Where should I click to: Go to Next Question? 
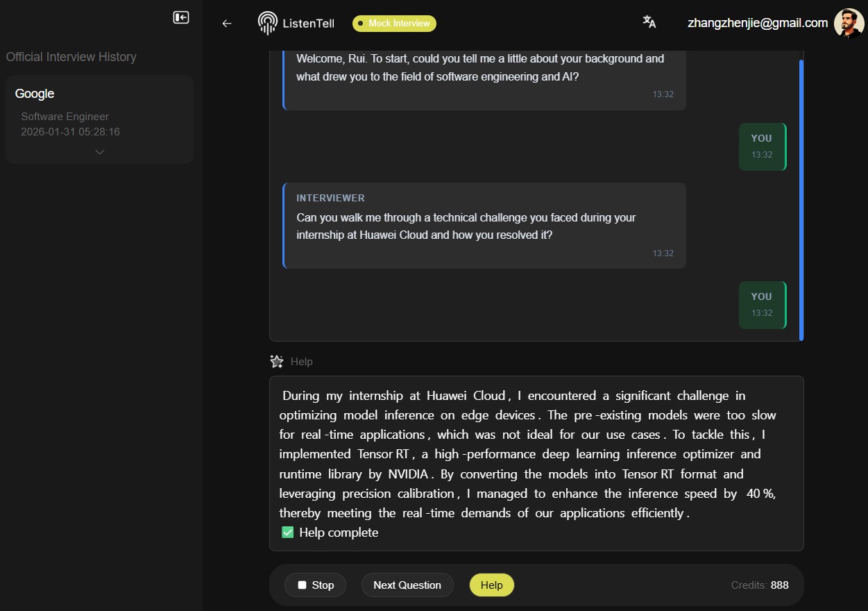407,585
